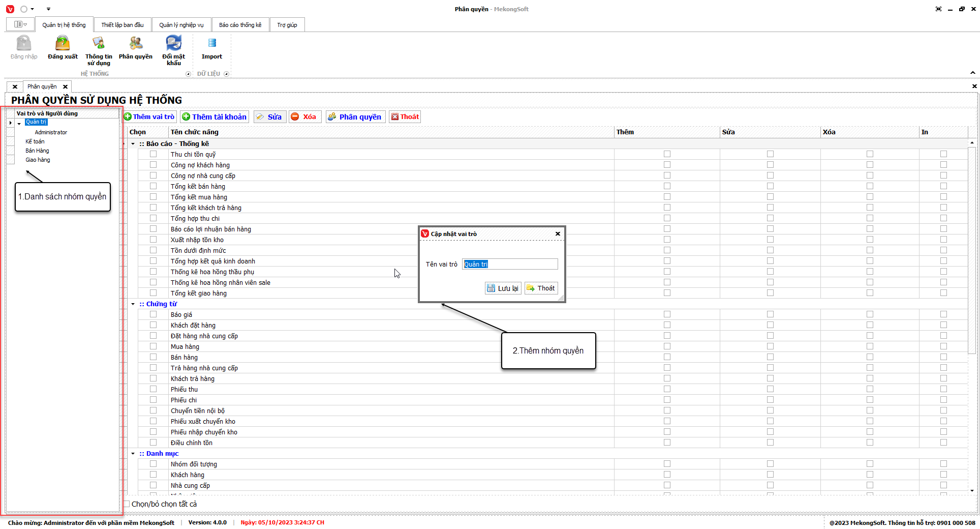980x529 pixels.
Task: Click the MekongSoft logo in title bar
Action: click(x=10, y=9)
